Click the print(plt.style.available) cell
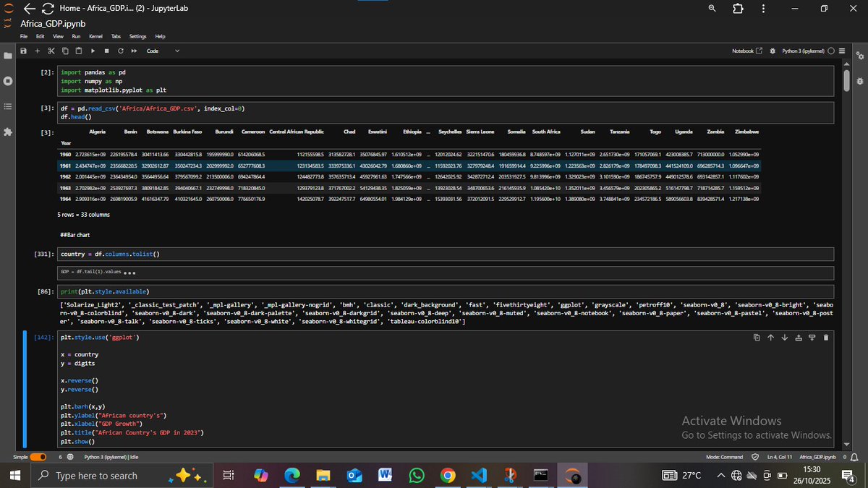This screenshot has height=488, width=868. (444, 291)
